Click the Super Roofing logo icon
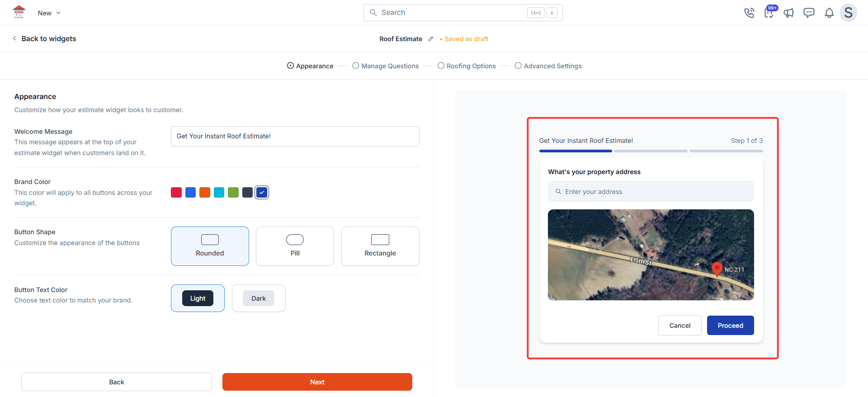Screen dimensions: 868x397 (19, 12)
